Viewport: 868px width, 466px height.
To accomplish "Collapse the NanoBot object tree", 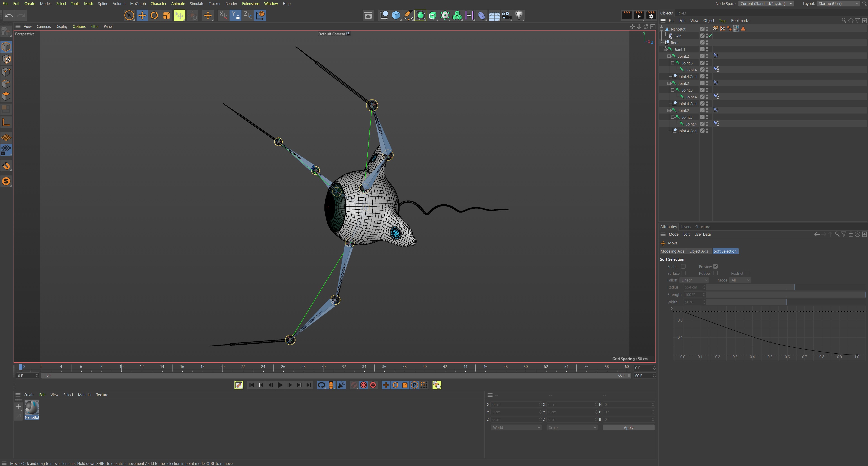I will [x=661, y=29].
